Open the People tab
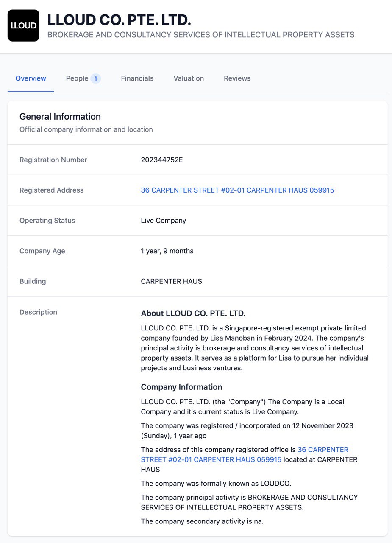 tap(77, 78)
